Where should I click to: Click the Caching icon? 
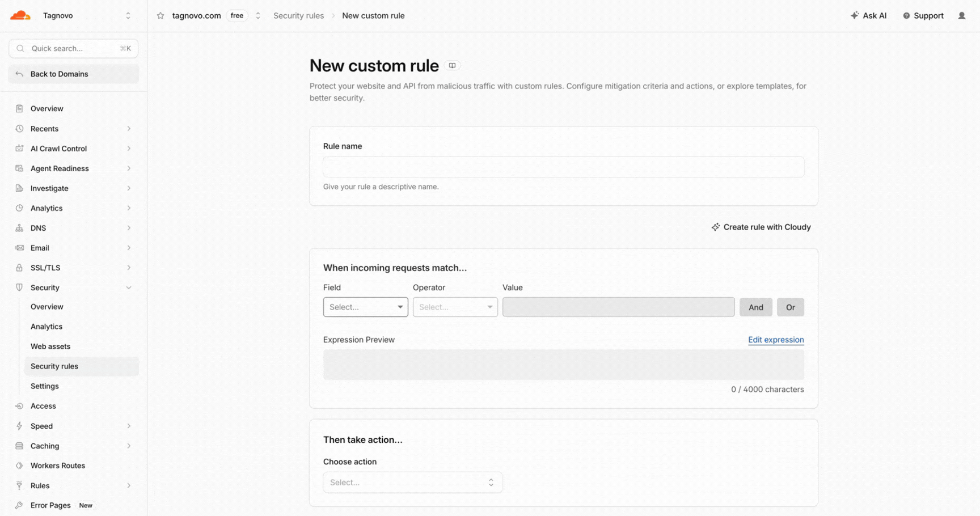coord(19,446)
